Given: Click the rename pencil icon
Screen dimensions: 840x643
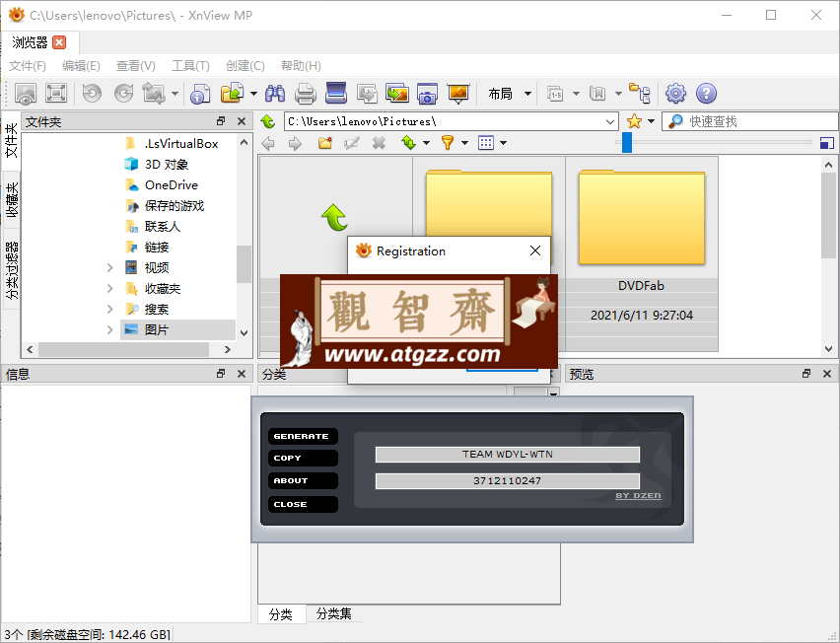Looking at the screenshot, I should (x=351, y=143).
